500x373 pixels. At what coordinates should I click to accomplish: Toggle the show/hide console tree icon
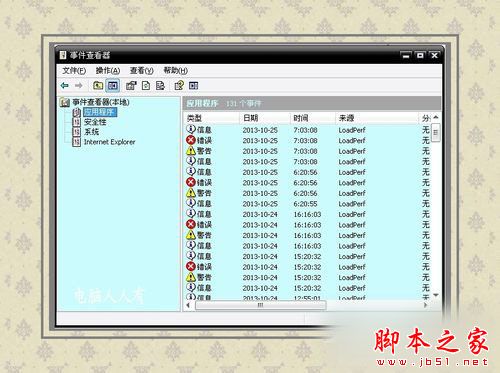point(113,86)
